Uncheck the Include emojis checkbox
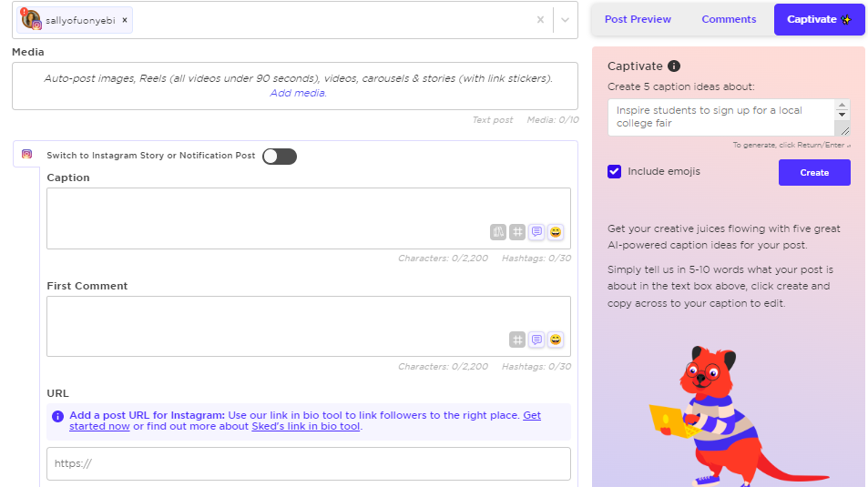The width and height of the screenshot is (868, 487). [x=615, y=171]
